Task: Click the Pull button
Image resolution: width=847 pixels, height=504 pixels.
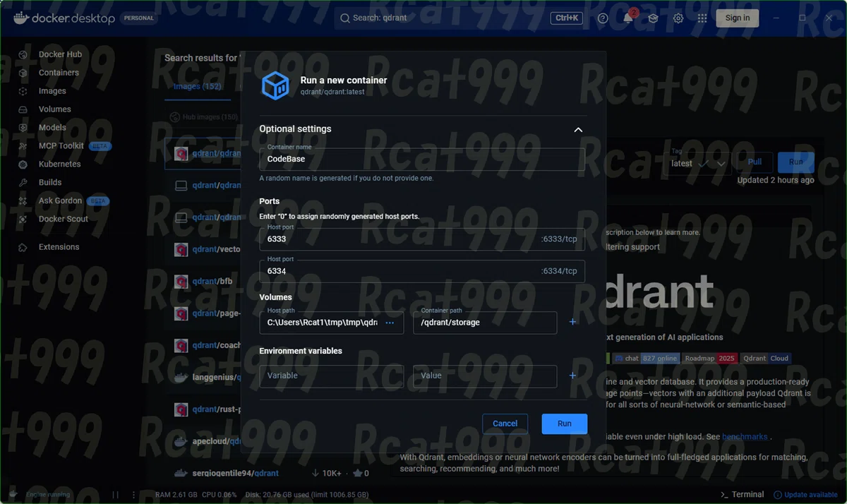Action: tap(755, 162)
